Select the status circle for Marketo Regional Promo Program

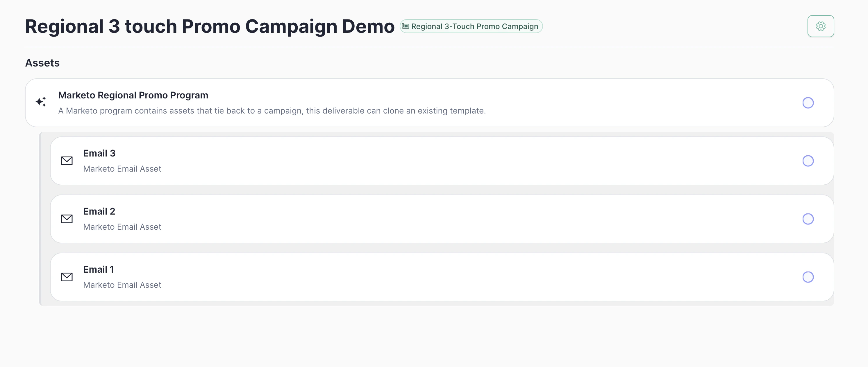coord(808,103)
